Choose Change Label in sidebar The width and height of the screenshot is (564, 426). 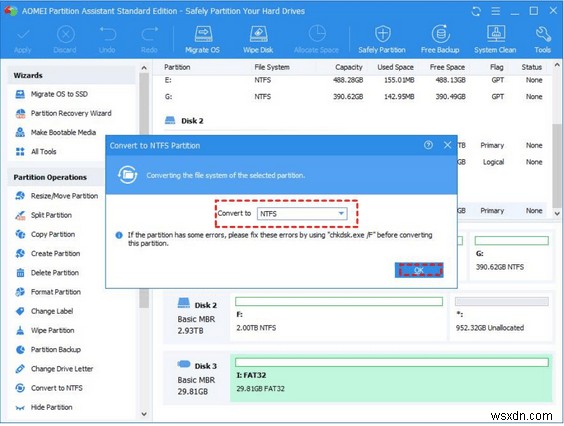(44, 311)
